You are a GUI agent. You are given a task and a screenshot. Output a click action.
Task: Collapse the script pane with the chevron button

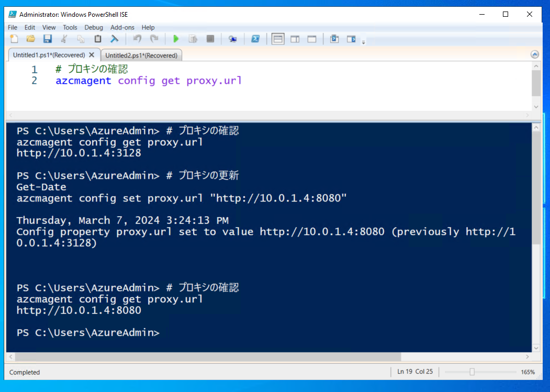click(x=535, y=54)
